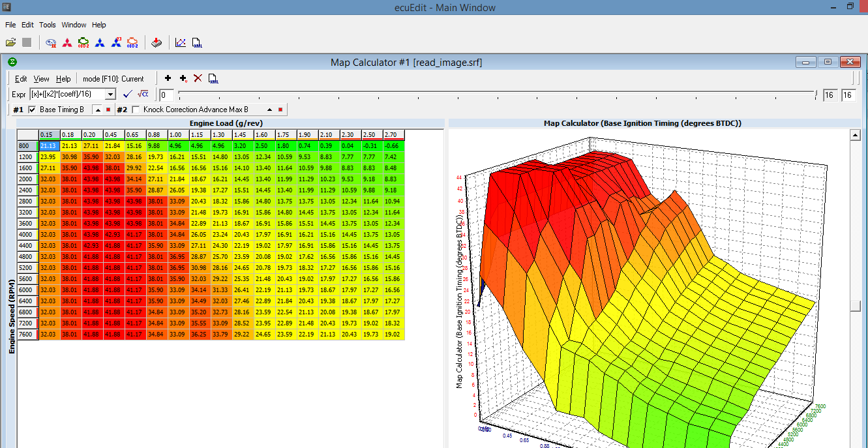Viewport: 868px width, 448px height.
Task: Click the red X remove map icon
Action: (x=198, y=78)
